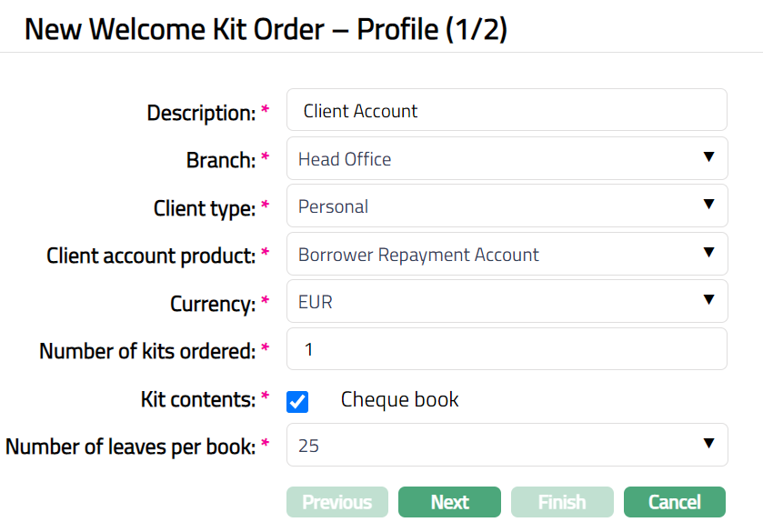Click the Description text field
This screenshot has height=532, width=763.
point(507,111)
